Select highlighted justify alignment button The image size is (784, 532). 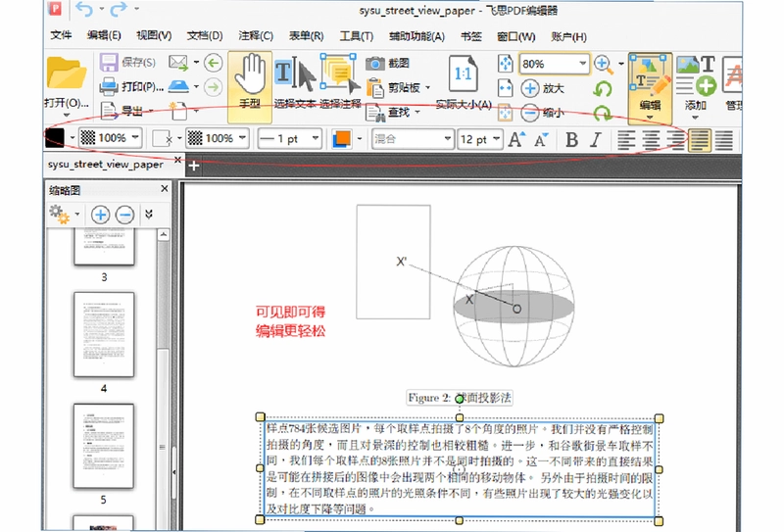pos(700,140)
